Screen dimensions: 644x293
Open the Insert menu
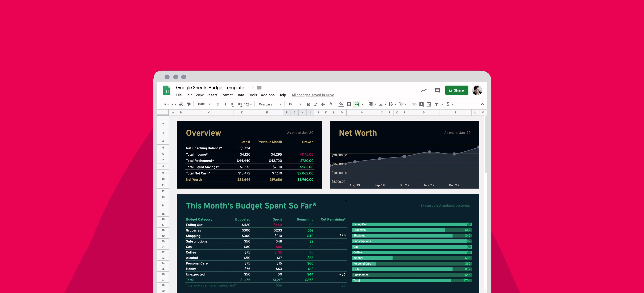212,95
